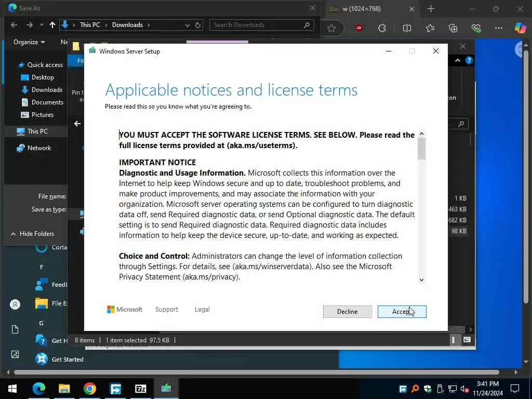
Task: Open Explorer help question mark icon
Action: 469,60
